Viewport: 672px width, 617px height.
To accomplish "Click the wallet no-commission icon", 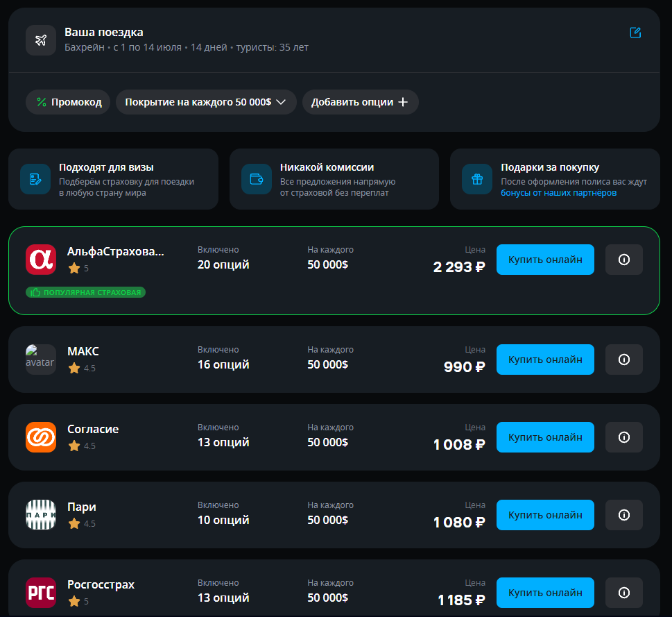I will [257, 179].
